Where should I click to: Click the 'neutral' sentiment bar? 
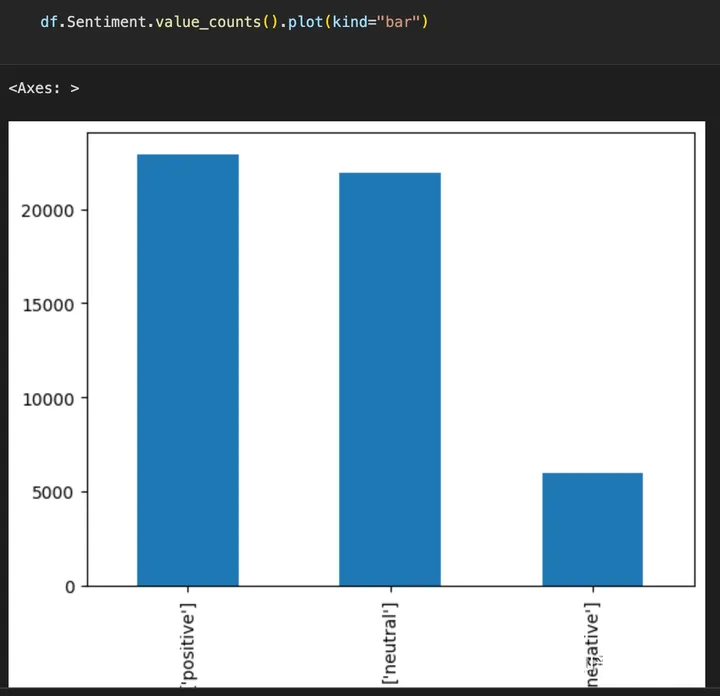tap(390, 379)
